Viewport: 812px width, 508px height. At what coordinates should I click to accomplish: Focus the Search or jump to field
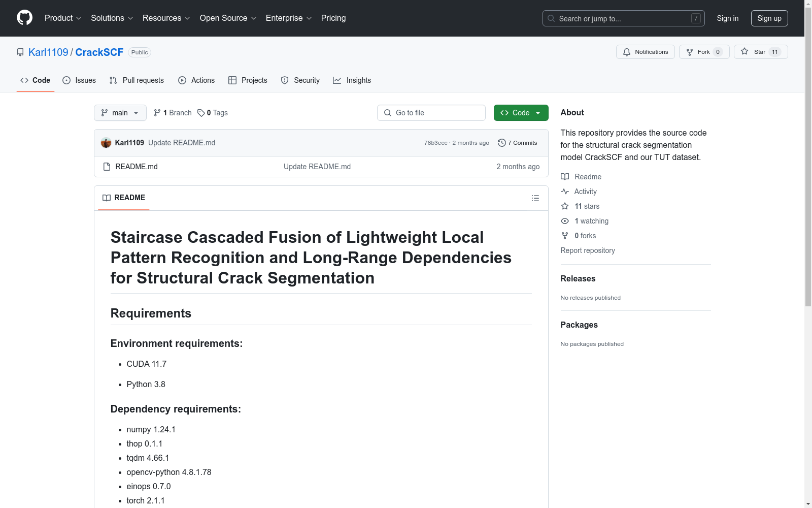[624, 18]
